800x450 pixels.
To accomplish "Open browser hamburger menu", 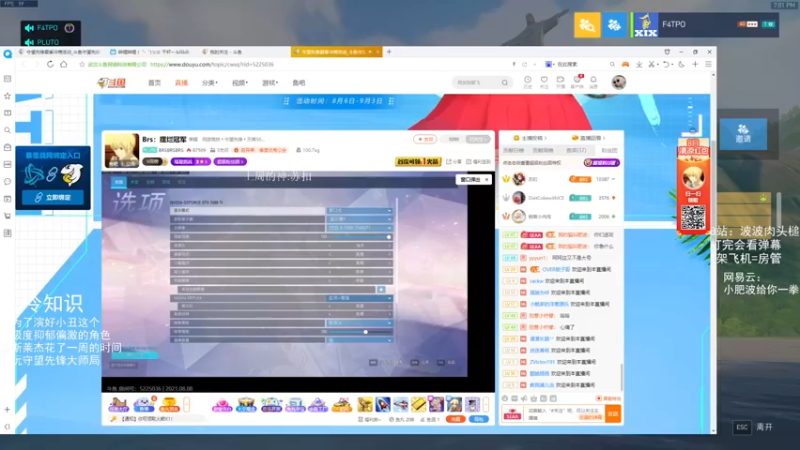I will tap(708, 64).
